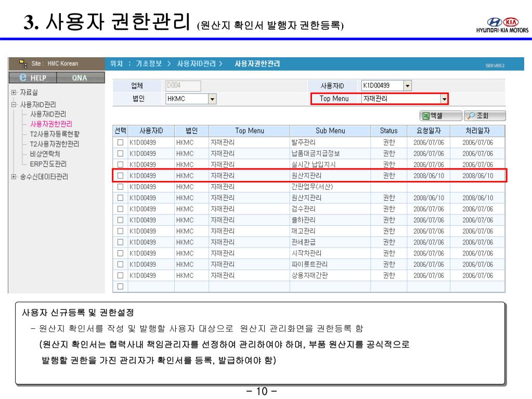Viewport: 532px width, 399px height.
Task: Expand the 자료실 tree node
Action: click(x=14, y=92)
